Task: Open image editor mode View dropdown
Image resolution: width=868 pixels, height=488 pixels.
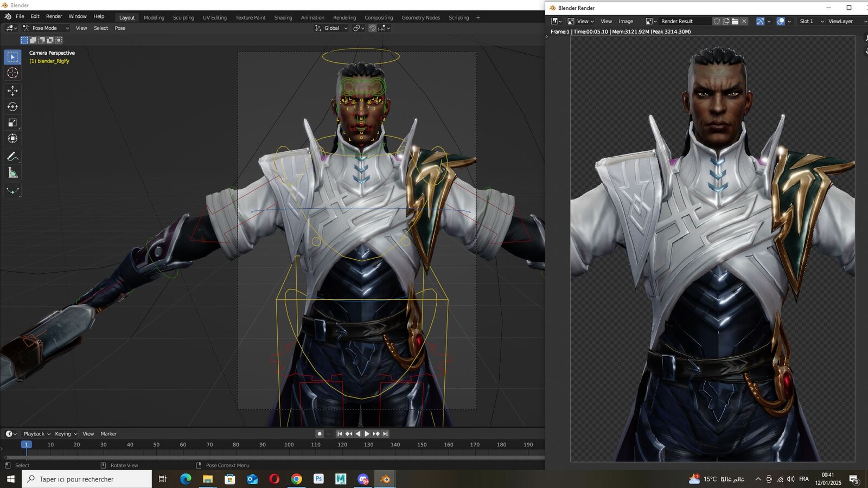Action: (x=580, y=21)
